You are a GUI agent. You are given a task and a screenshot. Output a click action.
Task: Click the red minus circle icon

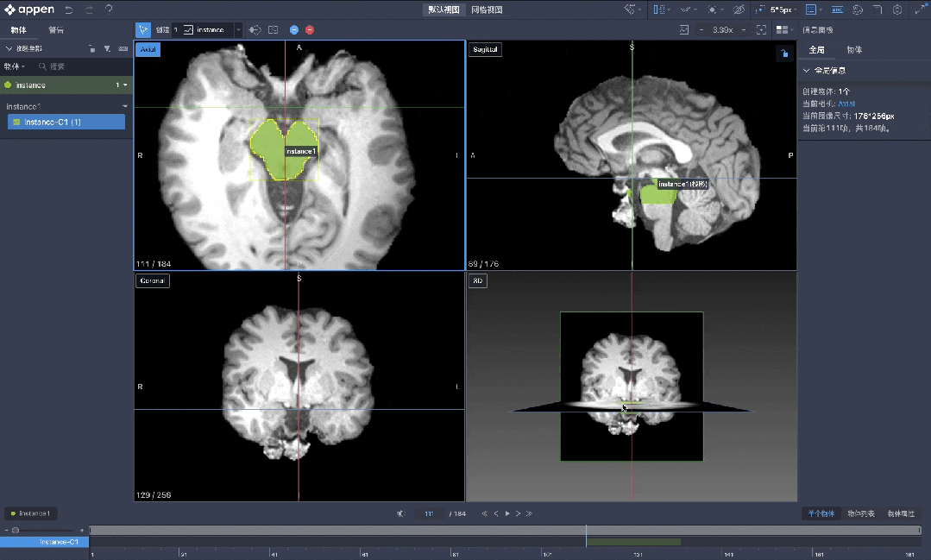click(310, 30)
